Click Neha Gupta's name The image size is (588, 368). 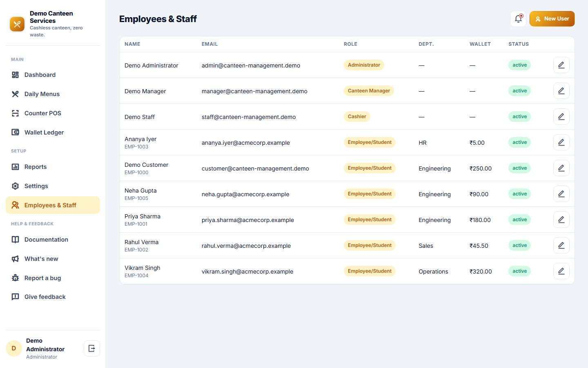140,191
